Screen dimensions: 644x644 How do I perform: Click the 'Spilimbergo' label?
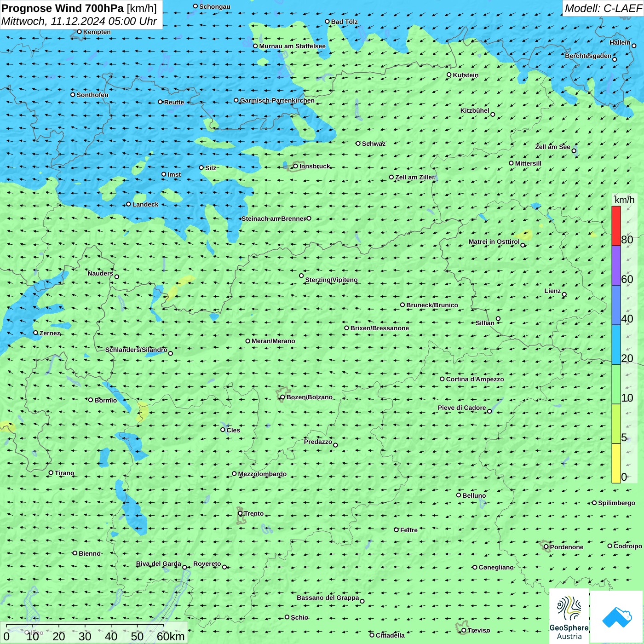coord(616,503)
